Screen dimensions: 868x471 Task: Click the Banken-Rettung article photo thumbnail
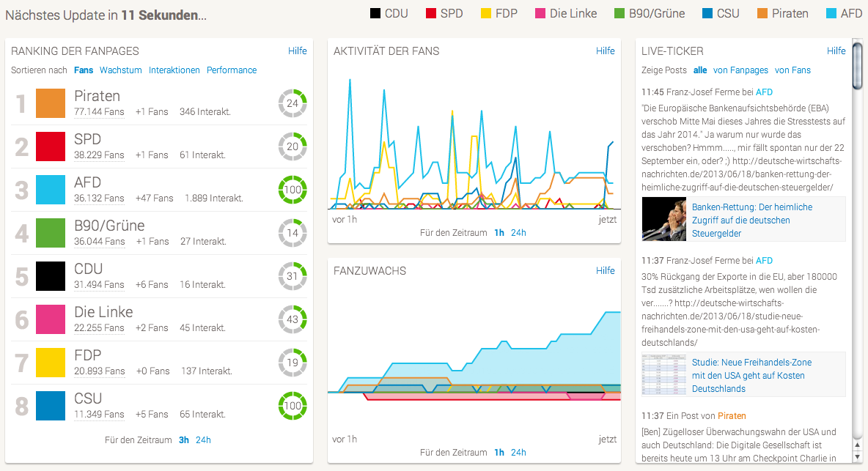point(663,219)
